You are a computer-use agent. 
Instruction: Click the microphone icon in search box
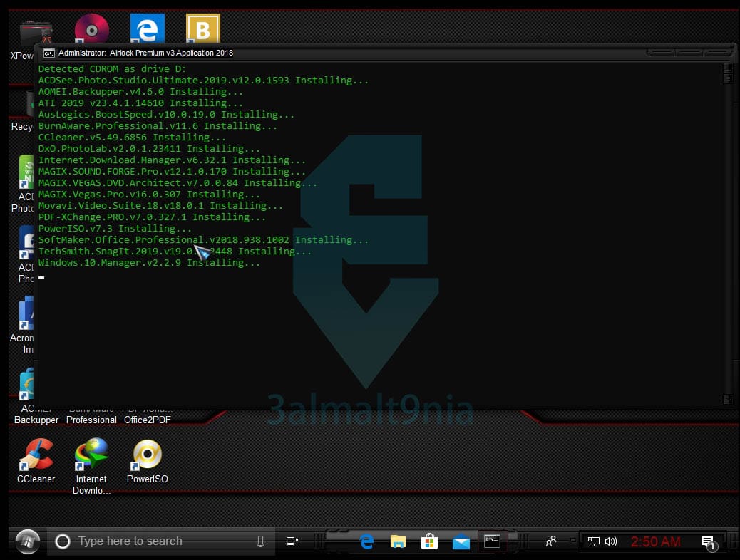260,541
